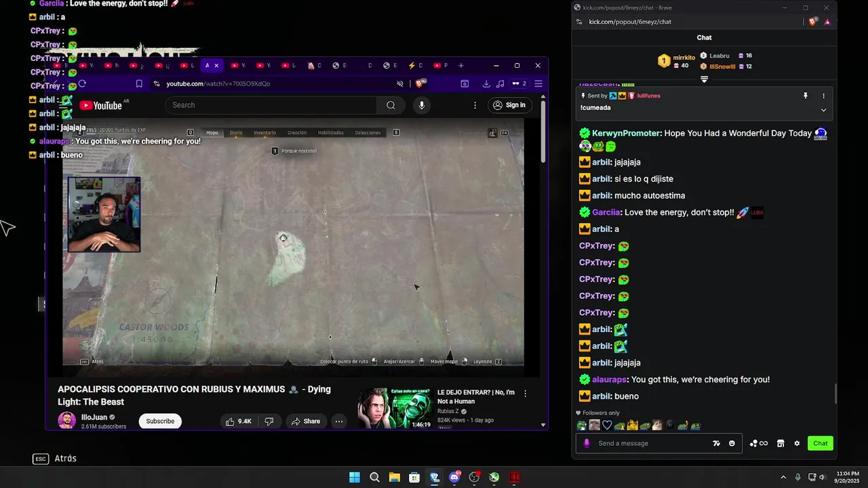Open options menu for the recommended video
This screenshot has height=488, width=868.
point(525,393)
